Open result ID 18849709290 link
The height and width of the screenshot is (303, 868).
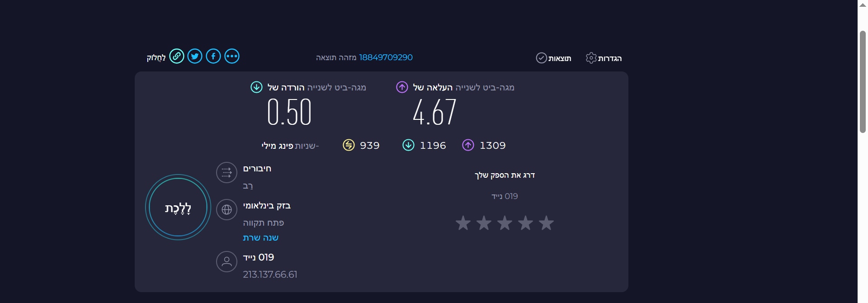[x=386, y=57]
